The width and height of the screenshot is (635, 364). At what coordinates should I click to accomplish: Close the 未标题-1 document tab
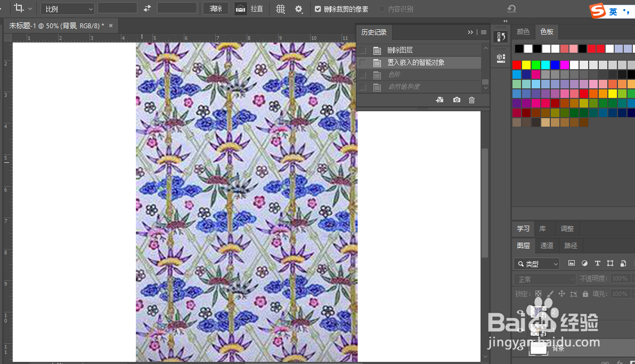[x=111, y=26]
